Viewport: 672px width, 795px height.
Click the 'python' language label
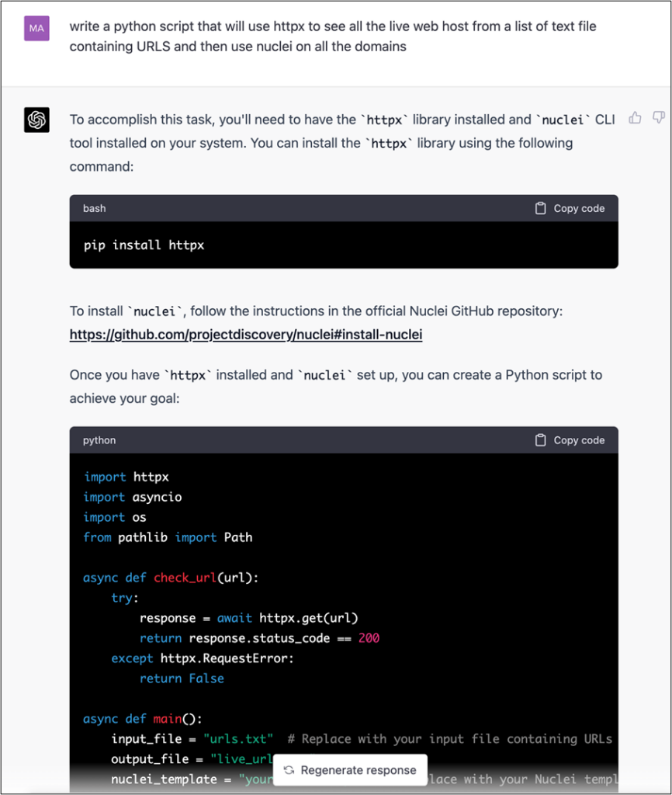click(99, 440)
